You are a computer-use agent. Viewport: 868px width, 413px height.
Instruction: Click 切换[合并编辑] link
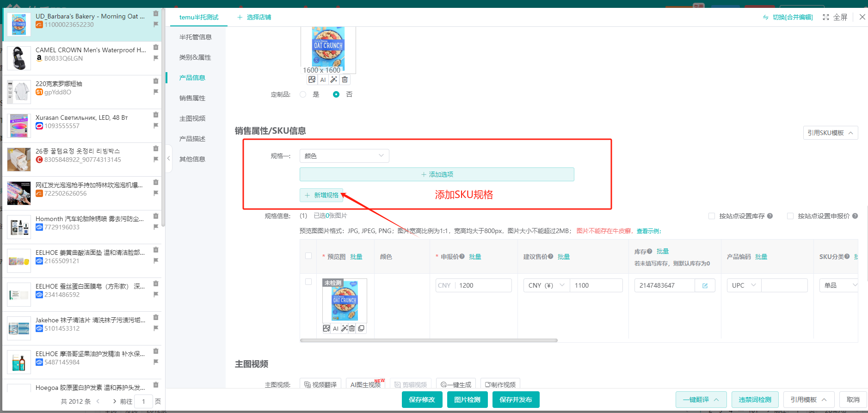click(x=788, y=17)
